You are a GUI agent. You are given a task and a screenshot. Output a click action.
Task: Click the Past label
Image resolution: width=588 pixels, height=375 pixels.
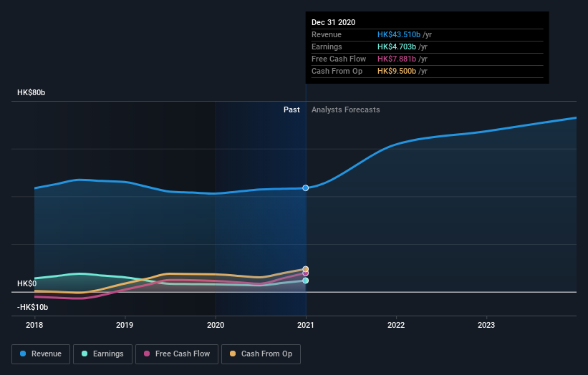tap(291, 109)
